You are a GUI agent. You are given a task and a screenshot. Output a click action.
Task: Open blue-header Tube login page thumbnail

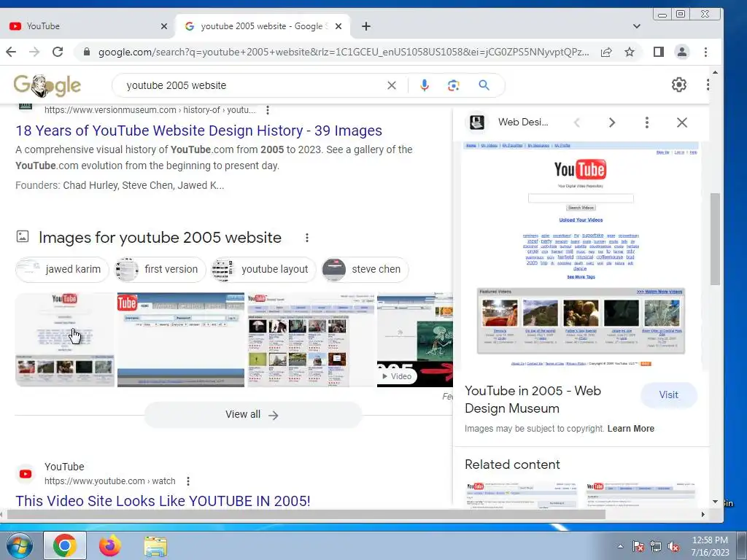pyautogui.click(x=181, y=340)
